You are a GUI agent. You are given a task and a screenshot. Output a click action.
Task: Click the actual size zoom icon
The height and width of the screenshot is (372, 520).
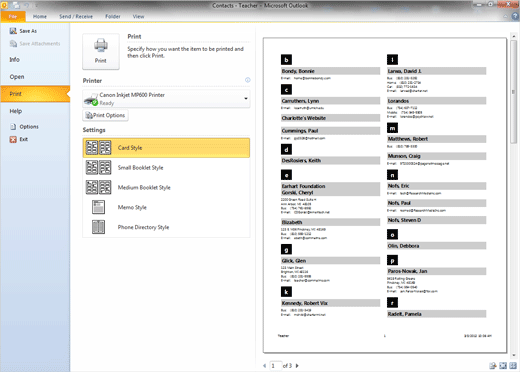pyautogui.click(x=493, y=366)
